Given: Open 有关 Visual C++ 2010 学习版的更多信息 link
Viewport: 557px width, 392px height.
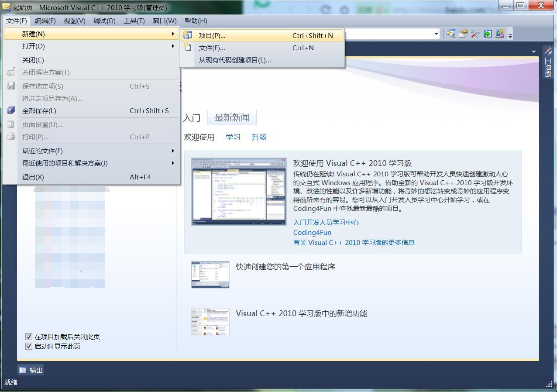Looking at the screenshot, I should pos(354,242).
